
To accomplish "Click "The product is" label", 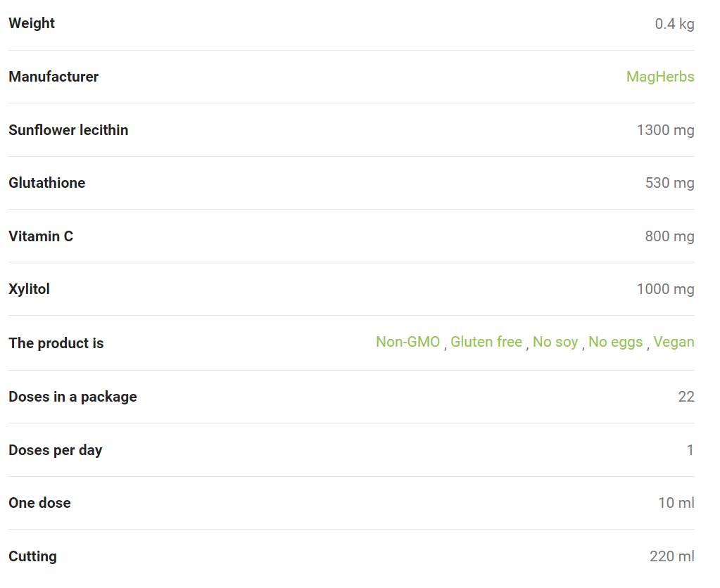I will click(x=56, y=343).
